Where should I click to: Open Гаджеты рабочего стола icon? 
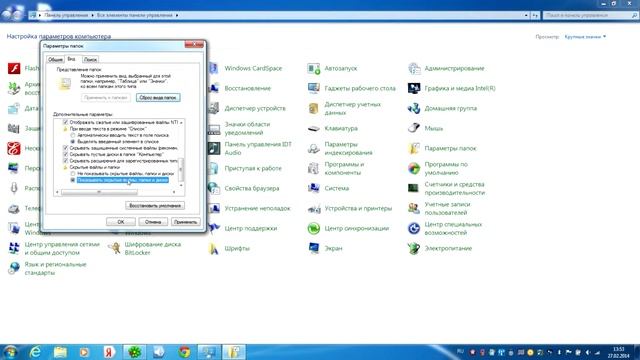313,88
